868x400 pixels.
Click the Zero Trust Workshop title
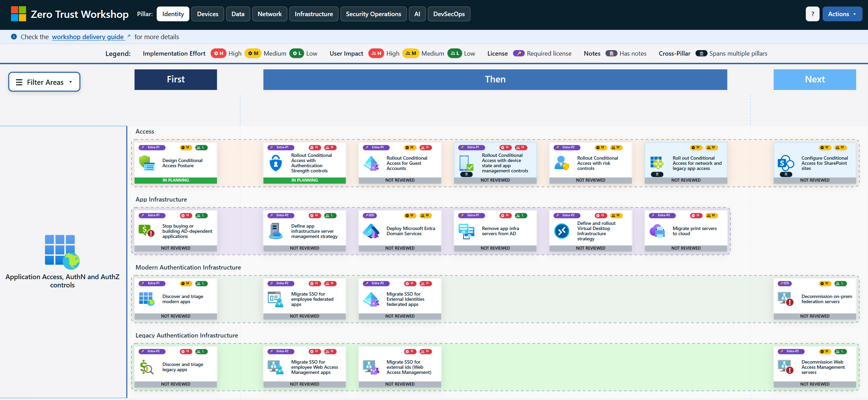(x=80, y=14)
